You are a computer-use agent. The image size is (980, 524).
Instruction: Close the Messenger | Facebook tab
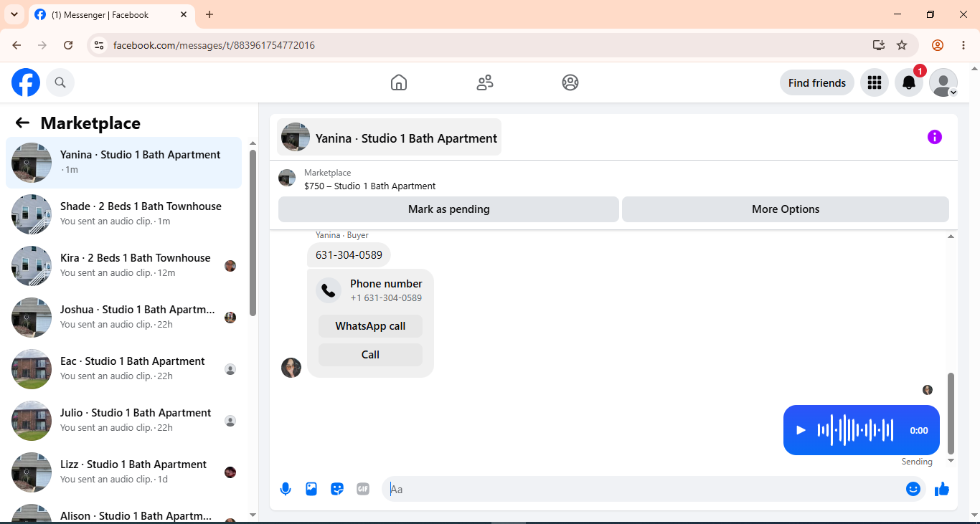coord(184,14)
